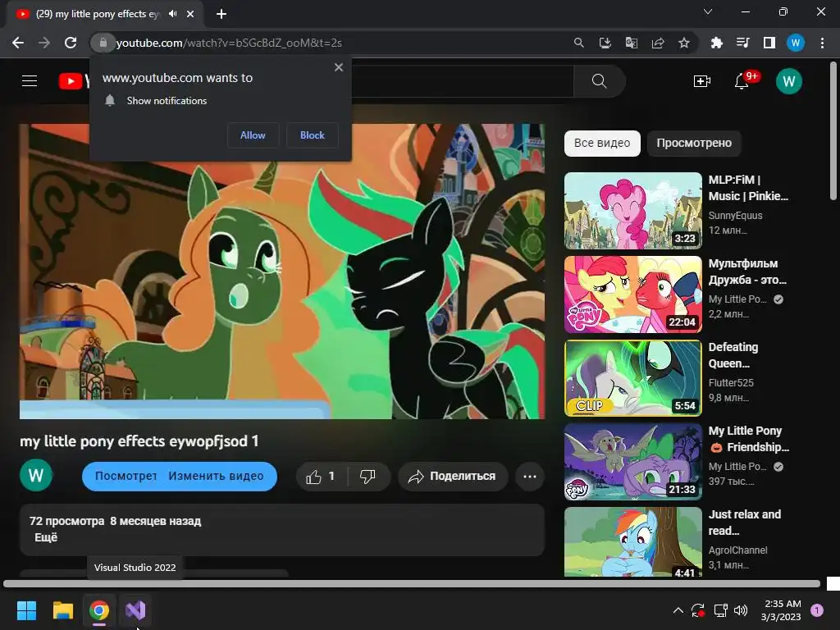The image size is (840, 630).
Task: Close the YouTube tab
Action: click(x=190, y=14)
